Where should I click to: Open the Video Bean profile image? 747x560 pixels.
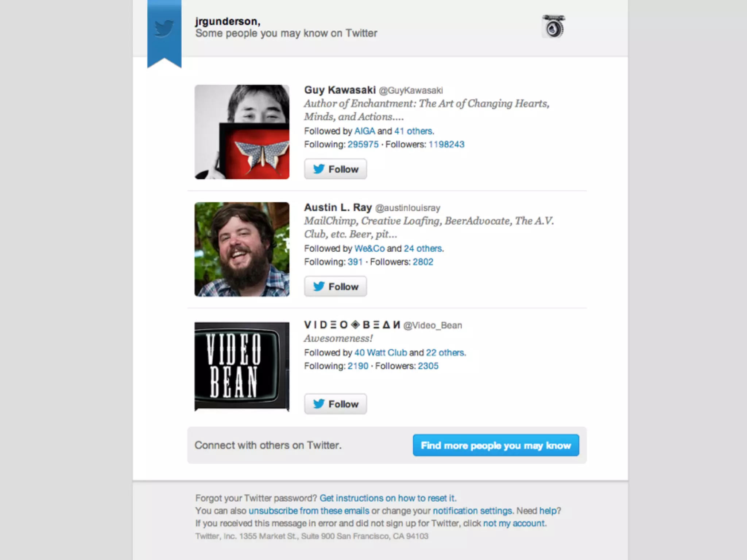tap(242, 366)
